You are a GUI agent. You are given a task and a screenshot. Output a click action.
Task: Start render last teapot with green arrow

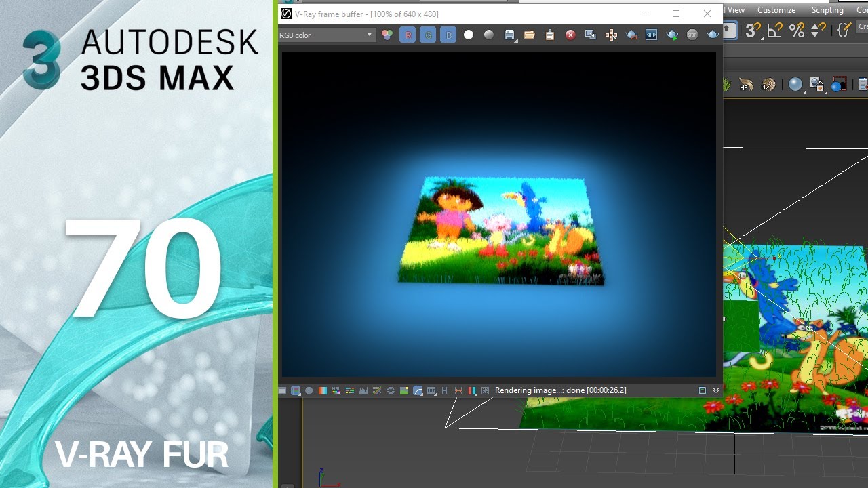click(x=672, y=35)
